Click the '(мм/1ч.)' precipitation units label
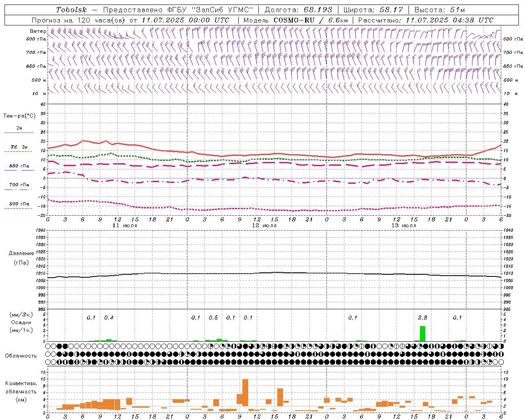The width and height of the screenshot is (525, 420). pyautogui.click(x=21, y=330)
